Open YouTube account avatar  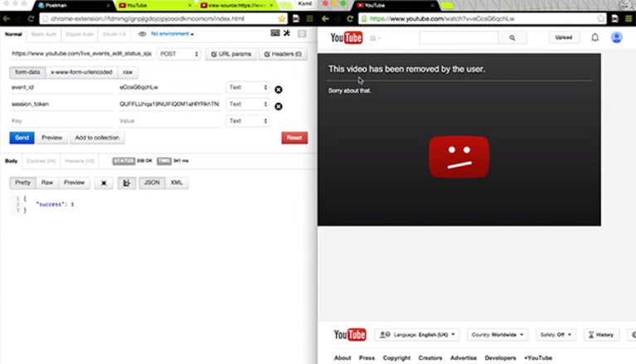[x=617, y=37]
